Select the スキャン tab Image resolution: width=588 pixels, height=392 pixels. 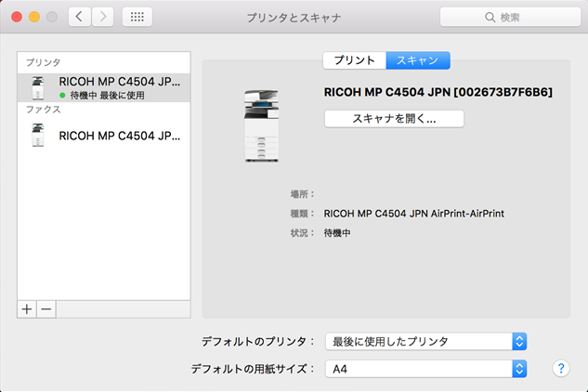pyautogui.click(x=418, y=60)
